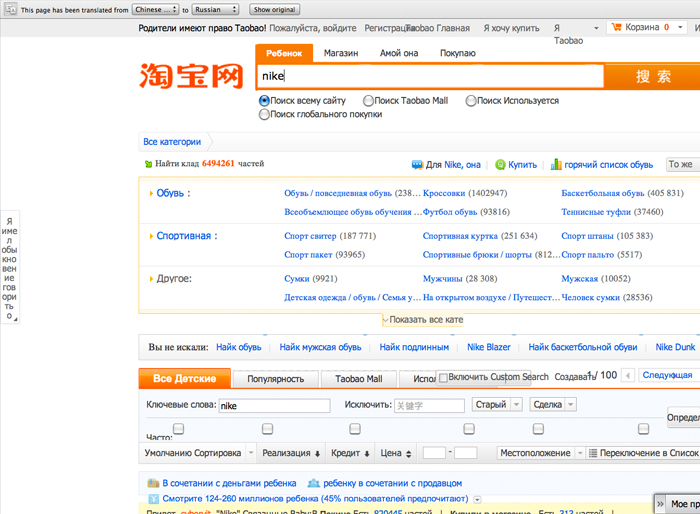Open Баскетбольная обувь category link
This screenshot has height=514, width=700.
click(x=602, y=193)
